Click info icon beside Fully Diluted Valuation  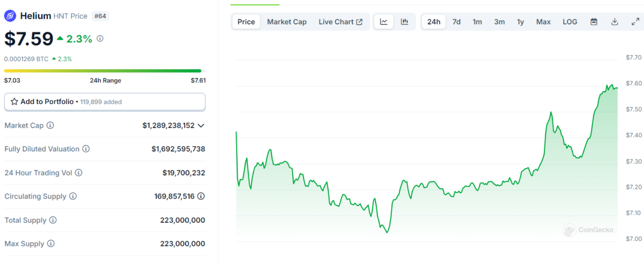pos(86,149)
